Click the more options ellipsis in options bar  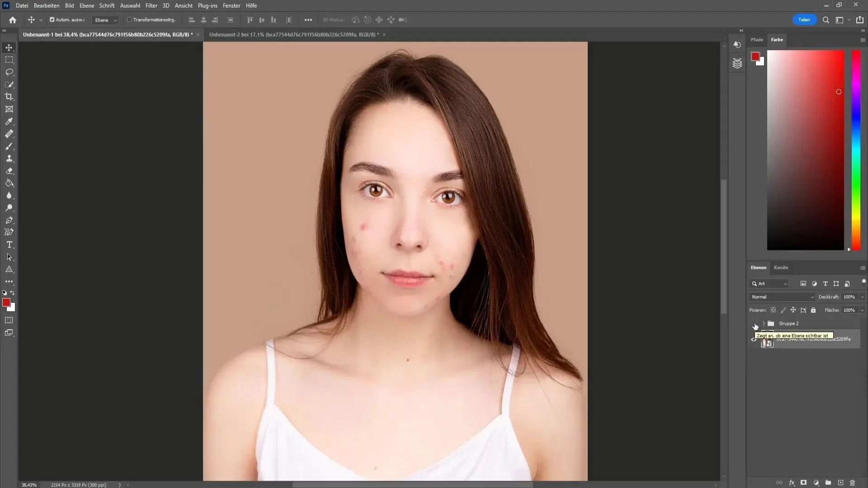point(308,20)
